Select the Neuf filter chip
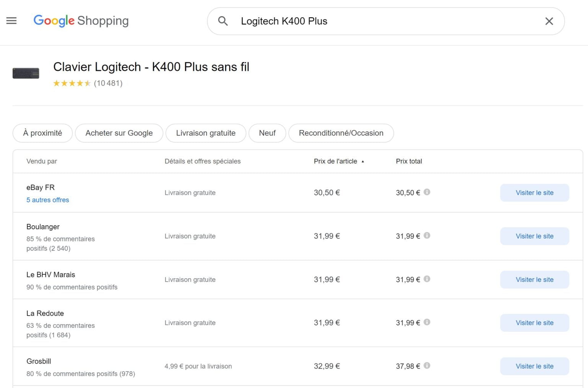 click(267, 133)
